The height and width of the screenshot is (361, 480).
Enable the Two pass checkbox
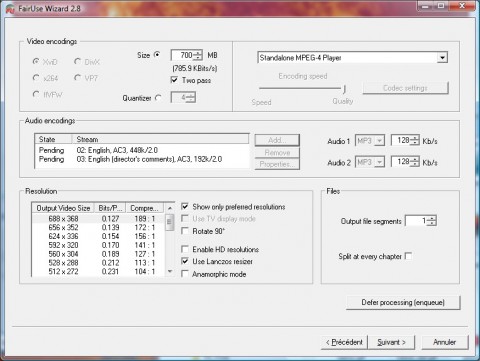[x=174, y=80]
